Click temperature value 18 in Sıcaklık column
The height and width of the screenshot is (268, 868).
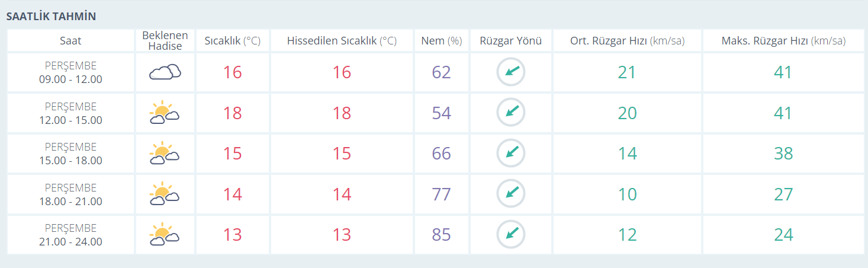[232, 113]
